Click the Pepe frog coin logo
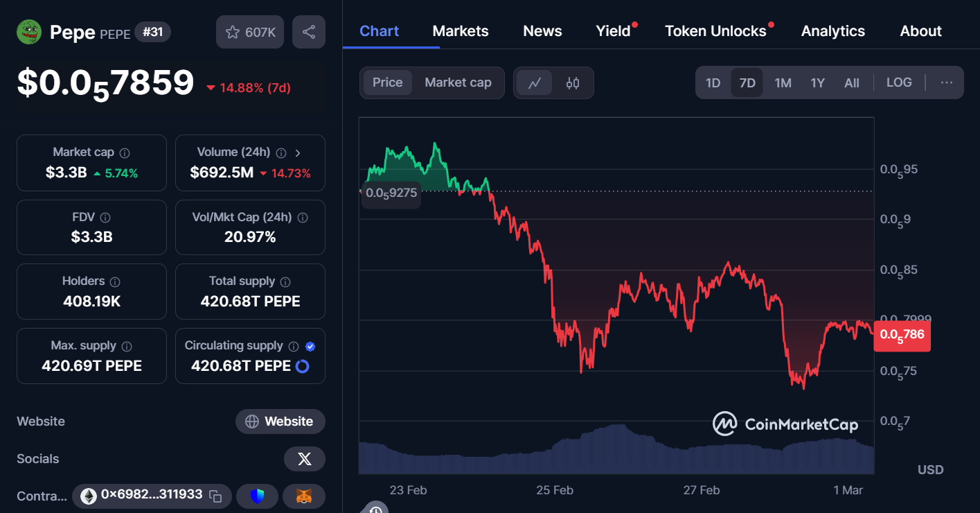This screenshot has height=513, width=980. click(29, 32)
